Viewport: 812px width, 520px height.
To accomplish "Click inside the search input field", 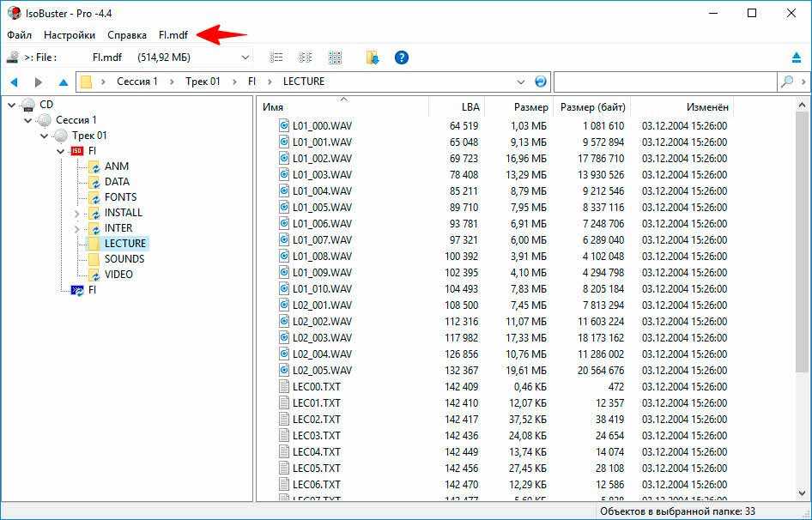I will click(665, 82).
